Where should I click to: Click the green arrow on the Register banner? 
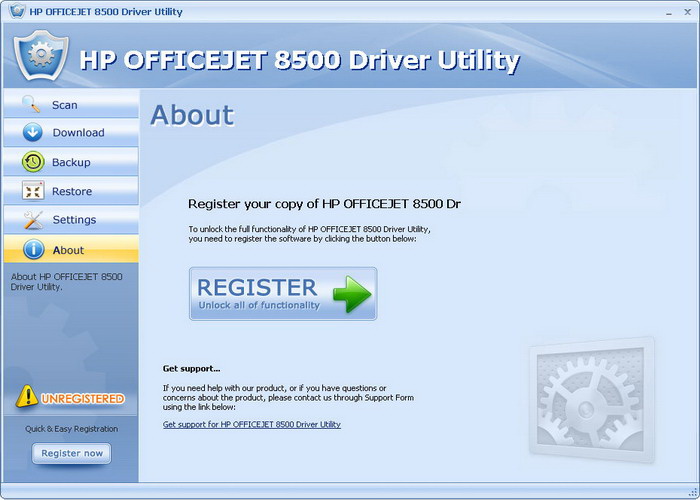pos(352,294)
